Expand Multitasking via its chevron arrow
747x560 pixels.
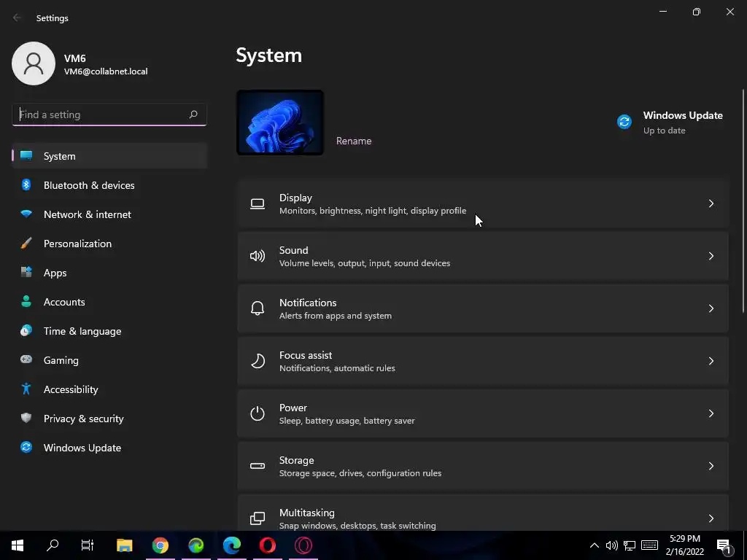[x=711, y=518]
